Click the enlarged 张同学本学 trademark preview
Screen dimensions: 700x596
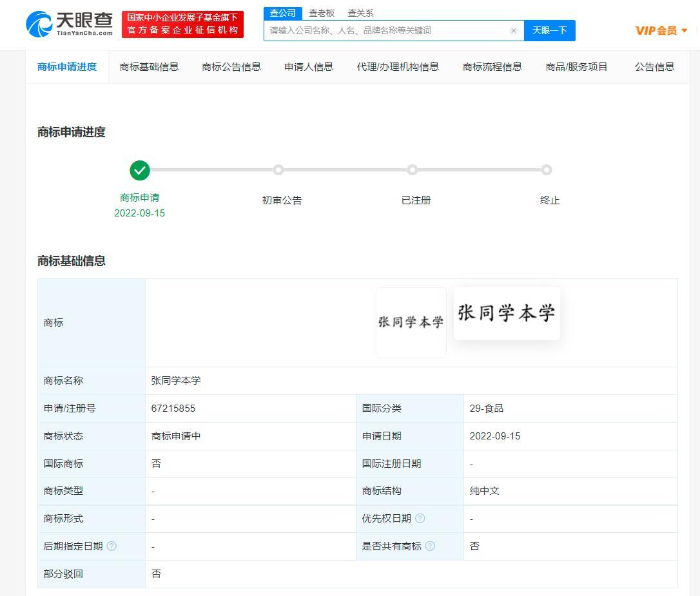pos(507,313)
